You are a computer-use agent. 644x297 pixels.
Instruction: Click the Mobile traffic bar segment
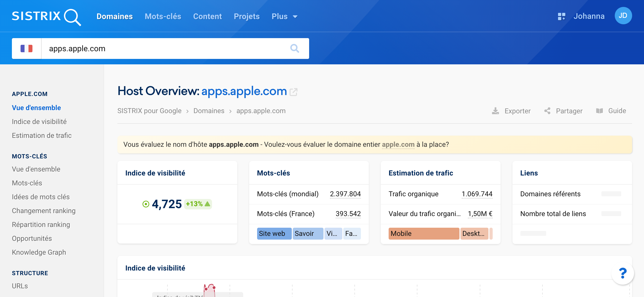[x=424, y=234]
